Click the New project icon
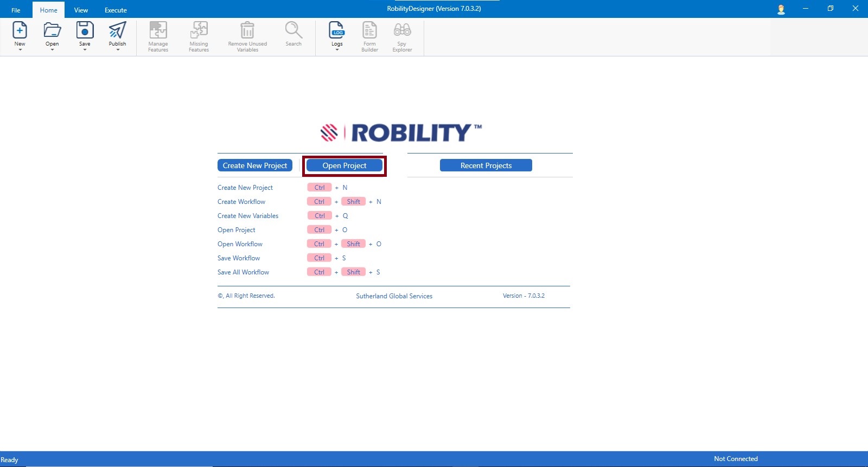Screen dimensions: 868x467 point(20,30)
